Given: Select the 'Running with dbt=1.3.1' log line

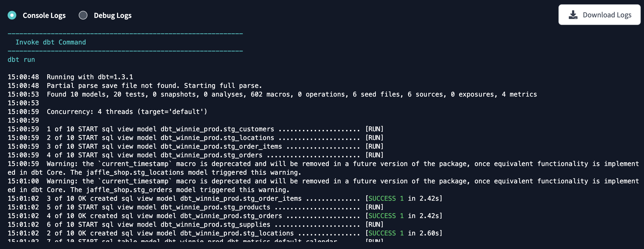Looking at the screenshot, I should pos(90,77).
